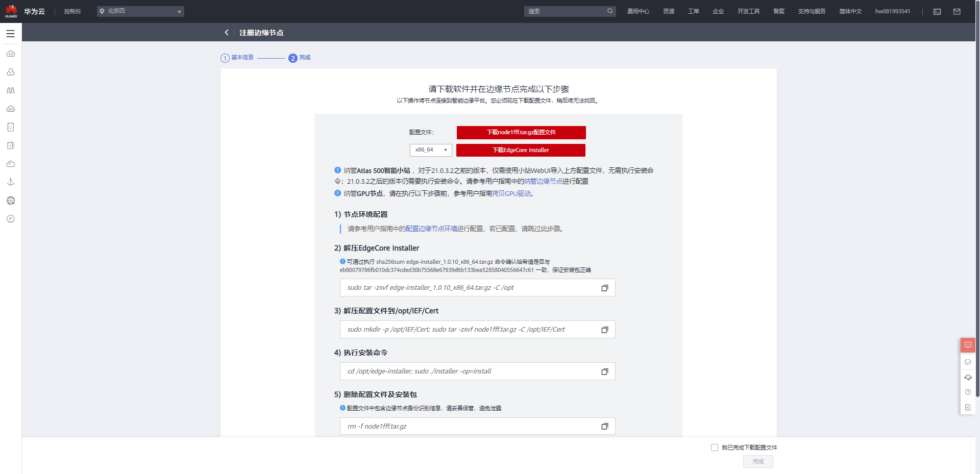Viewport: 980px width, 474px height.
Task: Copy the sudo tar edge-installer command
Action: coord(605,288)
